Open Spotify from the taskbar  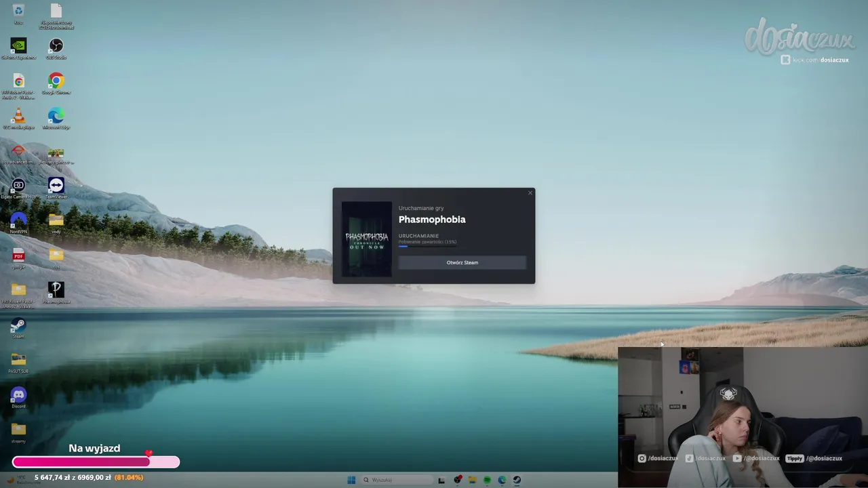[487, 480]
